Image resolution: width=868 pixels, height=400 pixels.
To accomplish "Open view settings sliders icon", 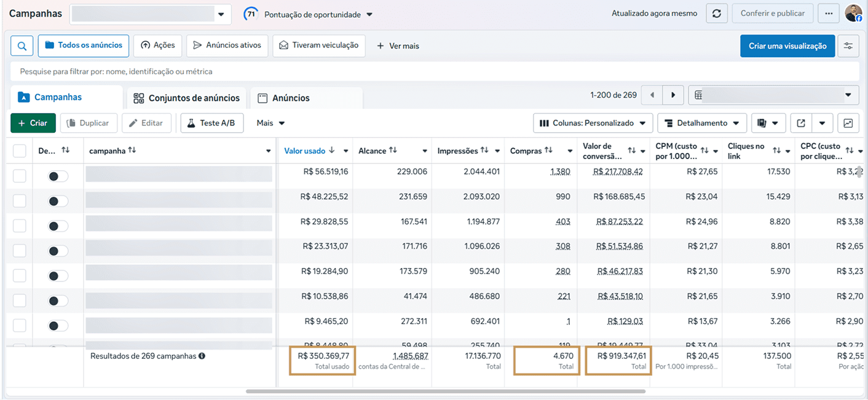I will click(848, 46).
